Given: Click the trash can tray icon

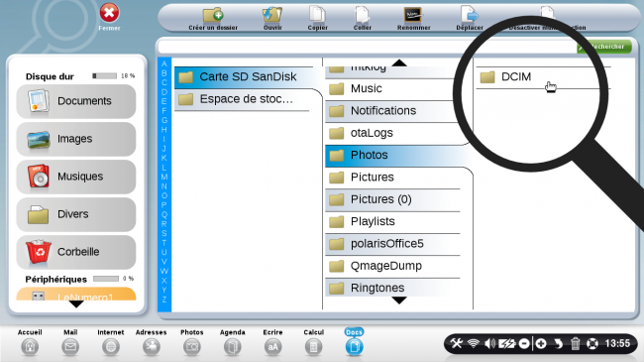Looking at the screenshot, I should click(x=576, y=343).
